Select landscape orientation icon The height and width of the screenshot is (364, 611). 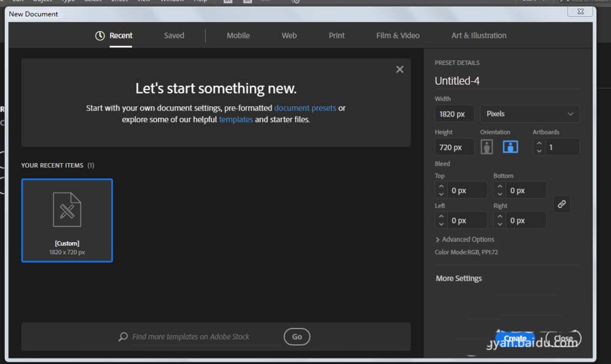click(x=510, y=147)
